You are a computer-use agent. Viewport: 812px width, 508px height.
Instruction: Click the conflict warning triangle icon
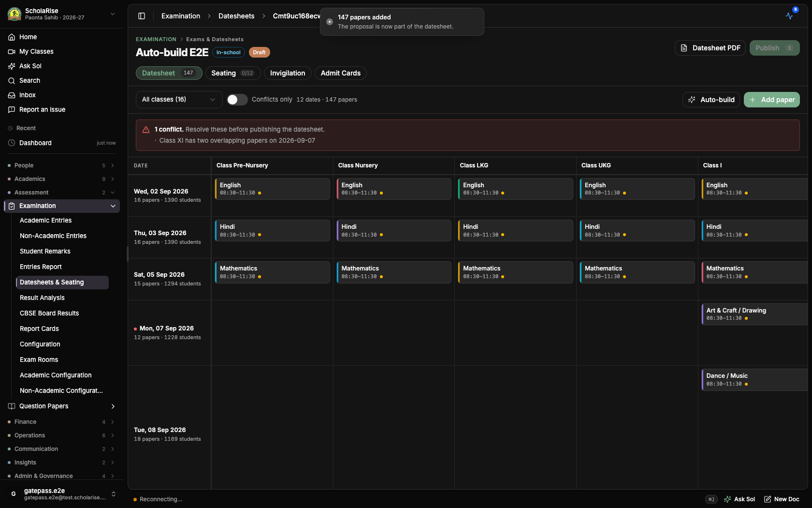coord(146,130)
